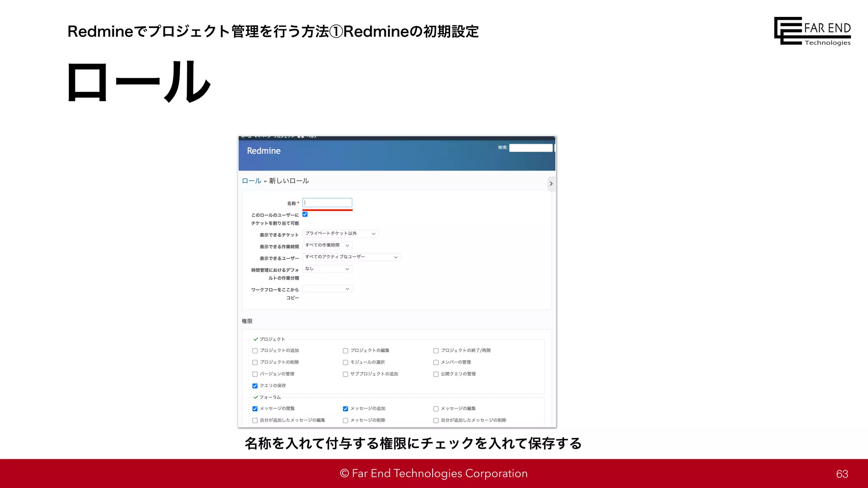The width and height of the screenshot is (868, 488).
Task: Click the 表示できるチケット label
Action: pyautogui.click(x=279, y=235)
